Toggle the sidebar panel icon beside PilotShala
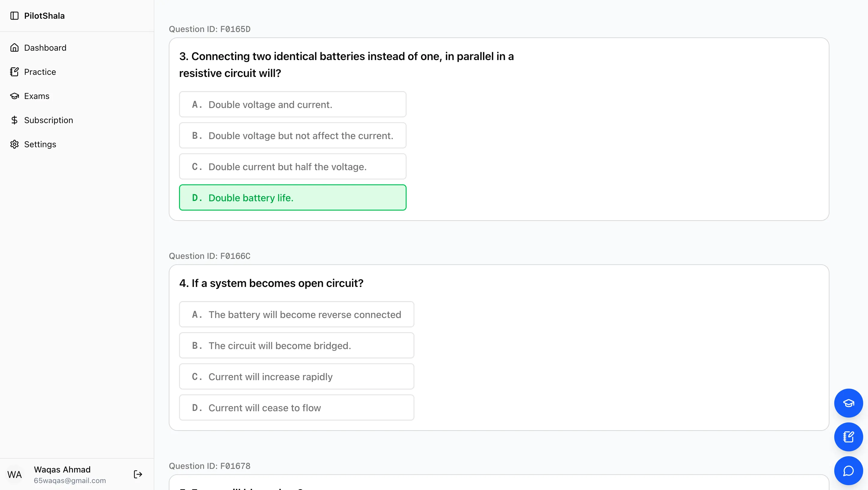Screen dimensions: 868x490 coord(14,16)
